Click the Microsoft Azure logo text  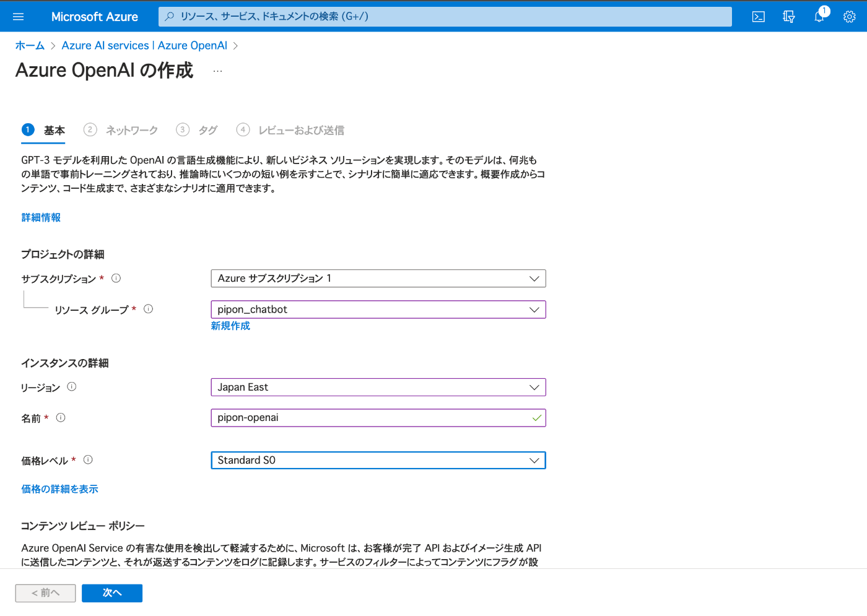[95, 17]
